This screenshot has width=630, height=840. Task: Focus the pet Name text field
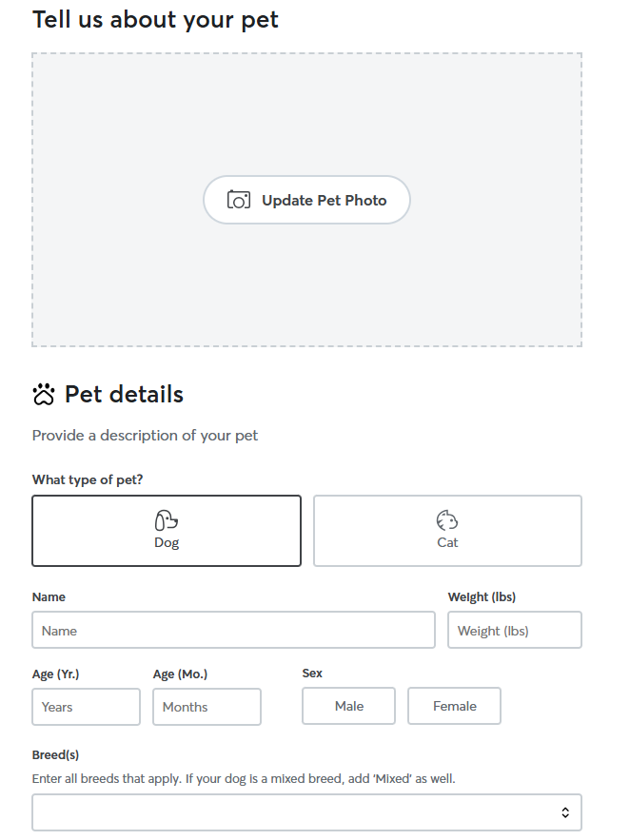(233, 630)
